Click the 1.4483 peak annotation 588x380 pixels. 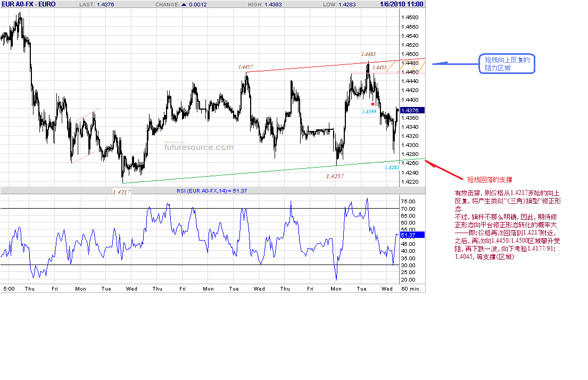click(x=368, y=54)
